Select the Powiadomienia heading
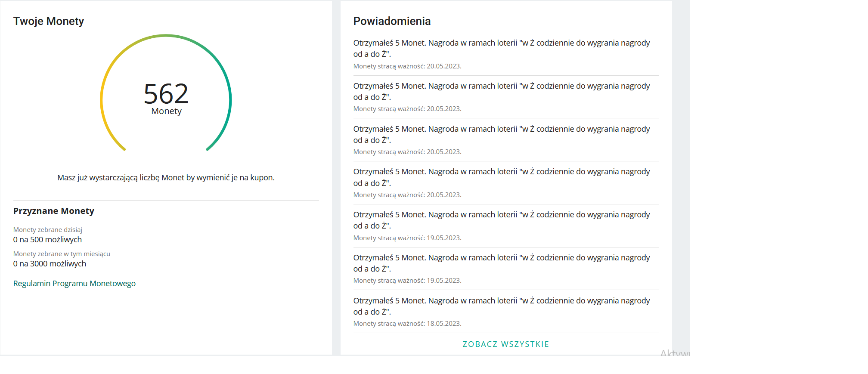 [392, 21]
